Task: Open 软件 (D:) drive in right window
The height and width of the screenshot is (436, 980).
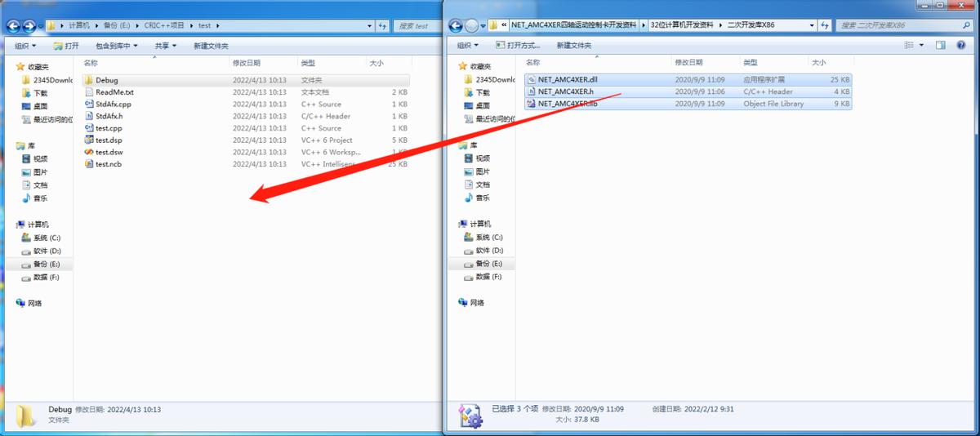Action: [489, 251]
